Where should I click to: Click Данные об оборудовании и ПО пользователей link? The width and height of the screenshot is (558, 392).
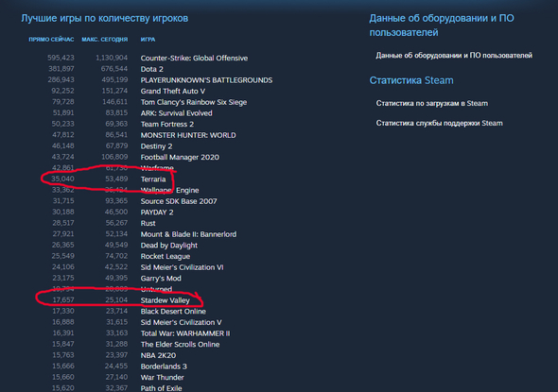point(454,56)
